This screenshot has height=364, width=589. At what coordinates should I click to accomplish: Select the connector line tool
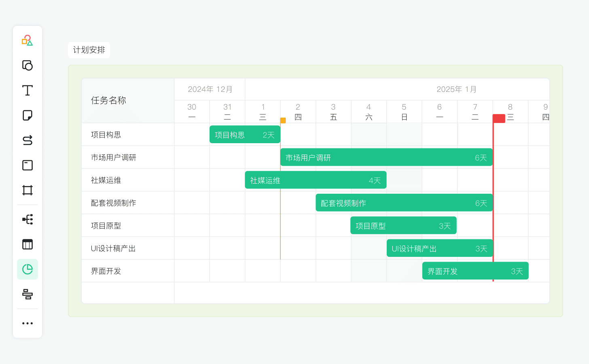coord(27,140)
